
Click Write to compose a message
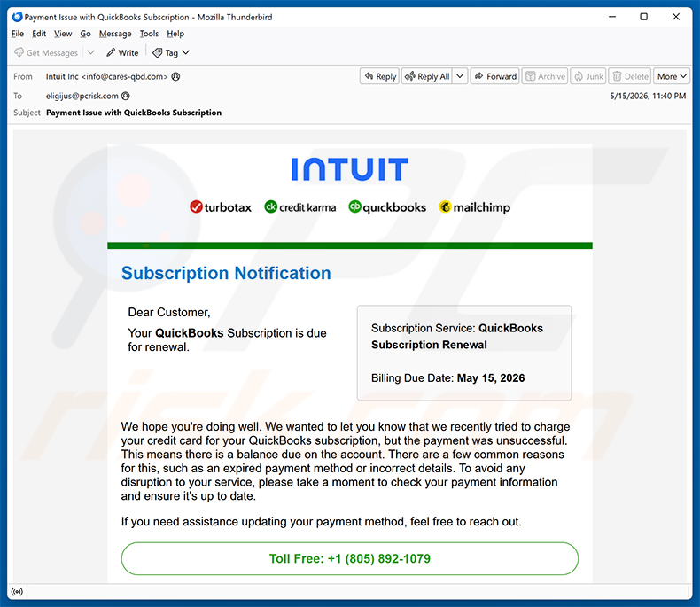122,52
